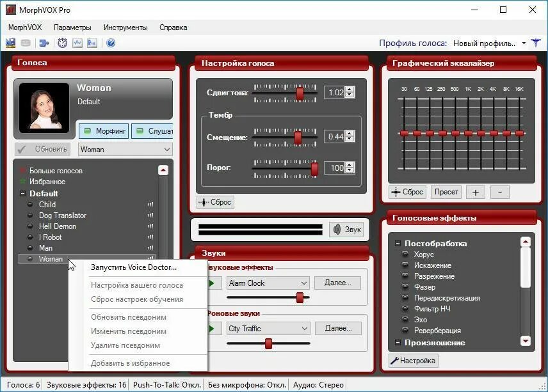Click the level bars icon on Child row
The image size is (548, 392).
(150, 205)
